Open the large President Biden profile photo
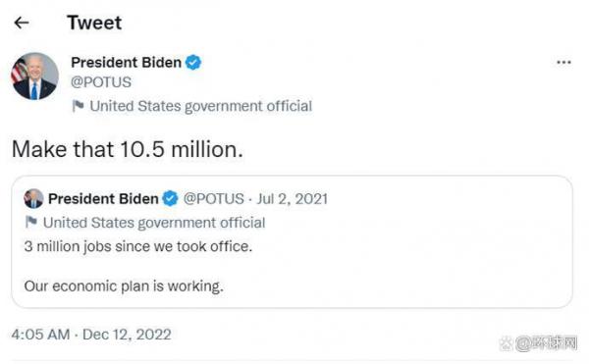Viewport: 589px width, 364px height. click(34, 77)
